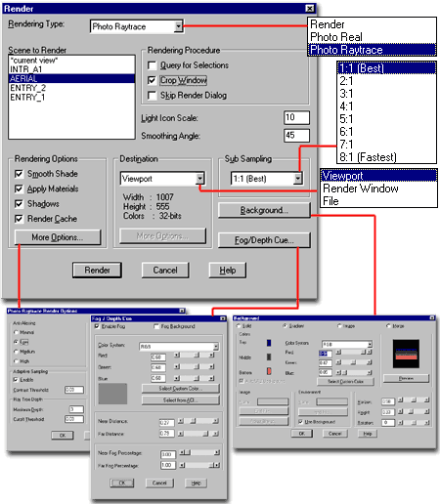Choose Viewport in the destination list
Screen dimensions: 440x504
pyautogui.click(x=378, y=176)
